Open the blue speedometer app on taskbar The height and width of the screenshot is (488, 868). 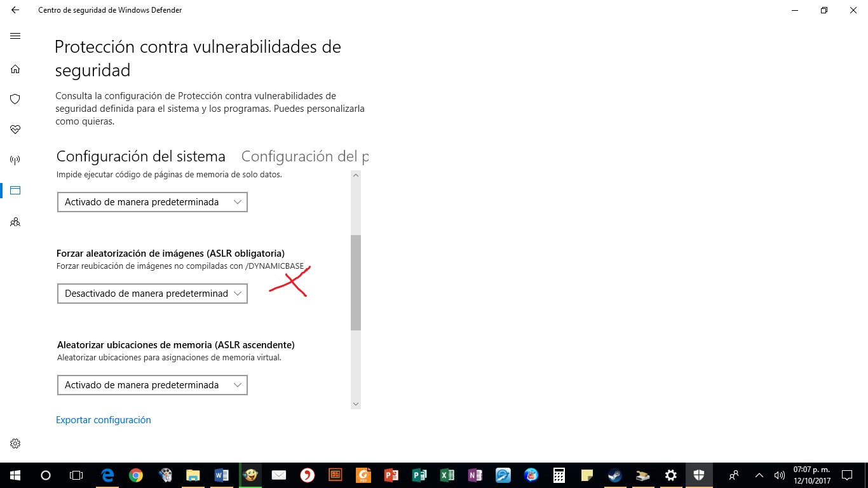click(x=503, y=475)
